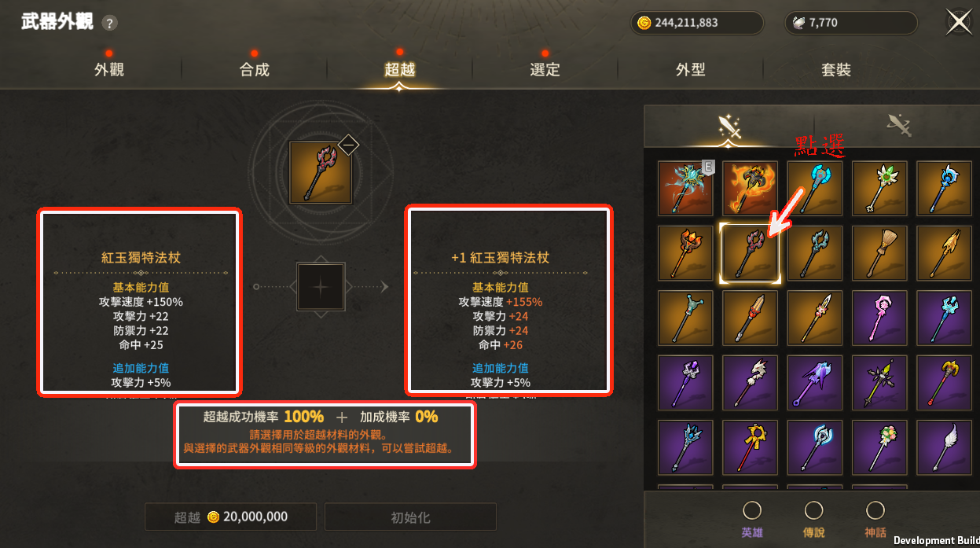The width and height of the screenshot is (980, 548).
Task: Open the 選定 tab
Action: tap(545, 69)
